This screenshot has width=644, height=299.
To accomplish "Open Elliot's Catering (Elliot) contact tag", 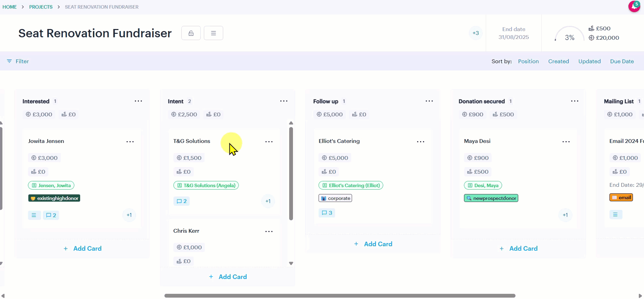I will click(x=351, y=185).
